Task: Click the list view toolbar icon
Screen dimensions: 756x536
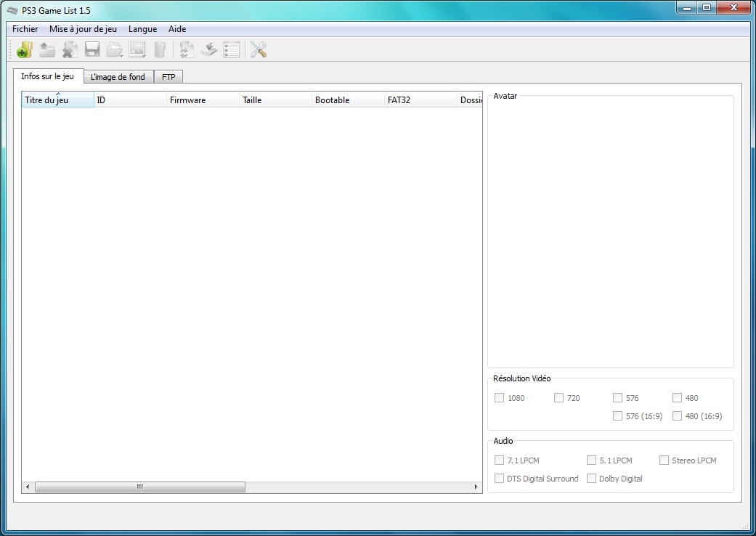Action: pos(232,49)
